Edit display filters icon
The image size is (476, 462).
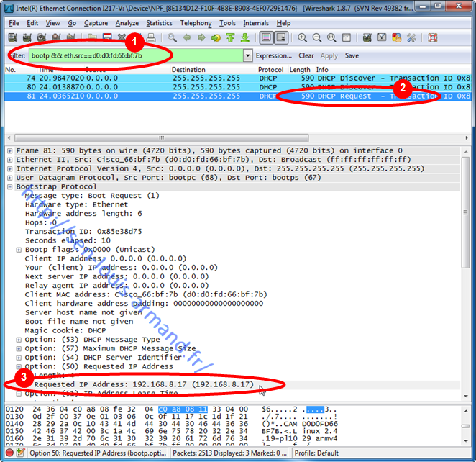(x=382, y=37)
